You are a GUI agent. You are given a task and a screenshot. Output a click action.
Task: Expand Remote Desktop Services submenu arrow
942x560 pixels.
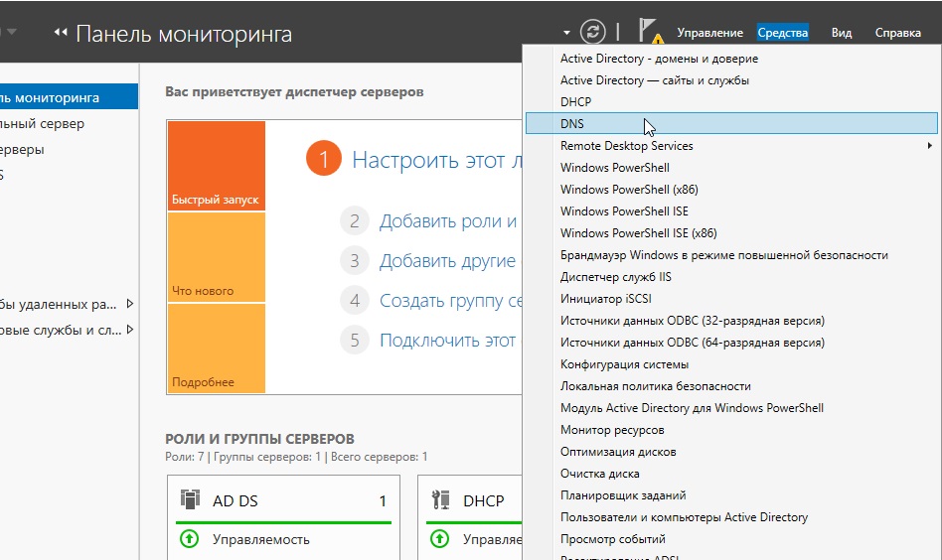929,145
